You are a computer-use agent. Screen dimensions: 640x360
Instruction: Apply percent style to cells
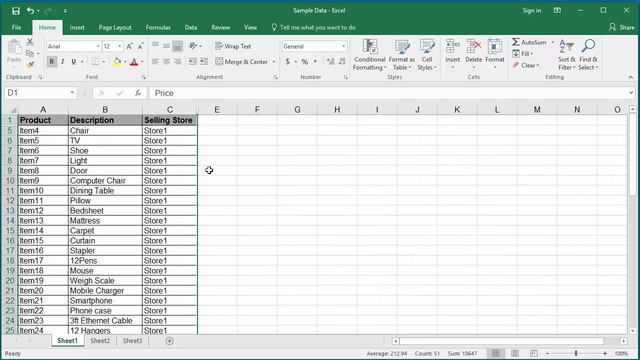point(304,62)
